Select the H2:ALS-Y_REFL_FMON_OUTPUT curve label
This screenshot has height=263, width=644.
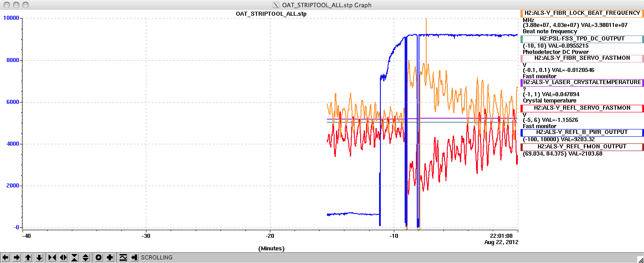pyautogui.click(x=582, y=147)
